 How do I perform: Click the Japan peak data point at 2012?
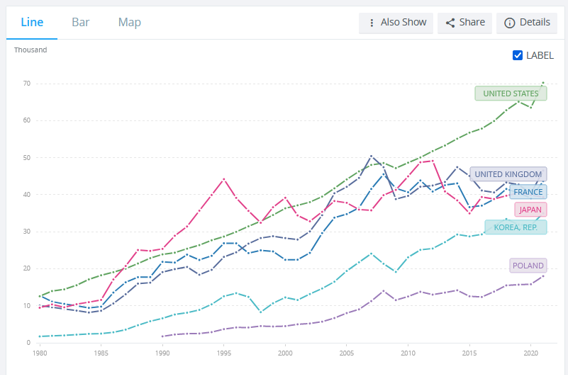433,161
